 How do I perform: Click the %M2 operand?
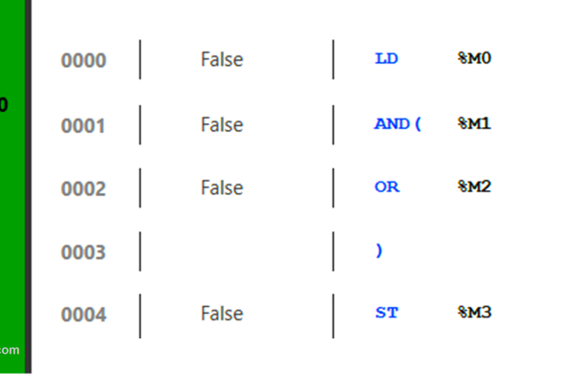pyautogui.click(x=474, y=186)
